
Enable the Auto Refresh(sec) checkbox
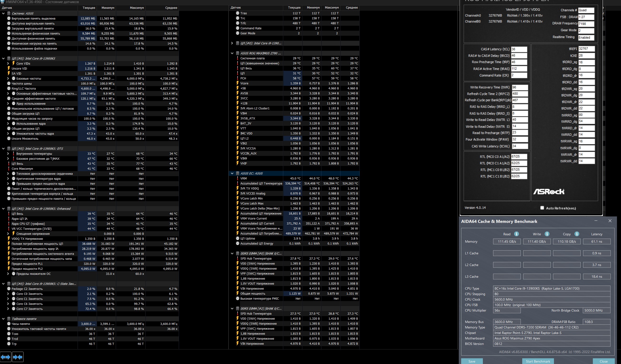click(542, 208)
